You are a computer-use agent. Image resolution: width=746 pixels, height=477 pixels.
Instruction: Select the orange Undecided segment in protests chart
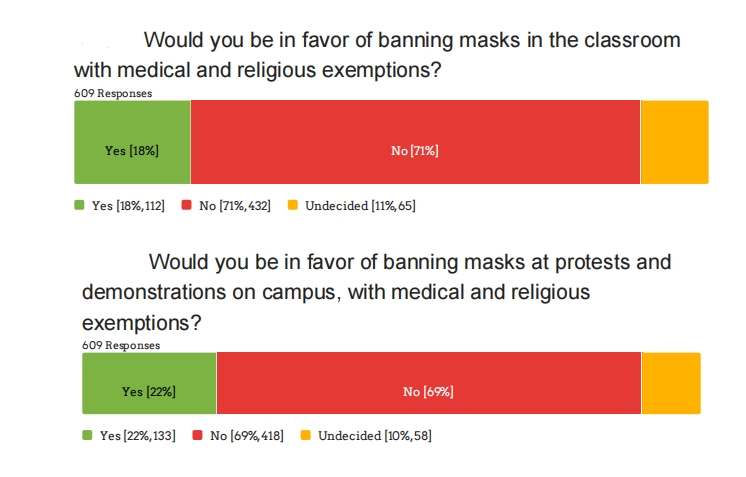click(x=671, y=383)
